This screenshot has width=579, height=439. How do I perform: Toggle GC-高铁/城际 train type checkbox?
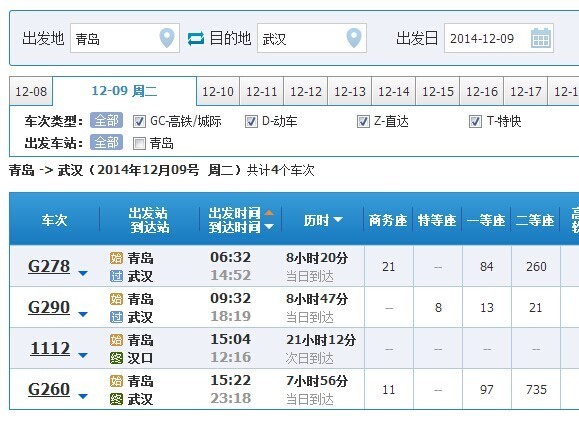coord(139,121)
